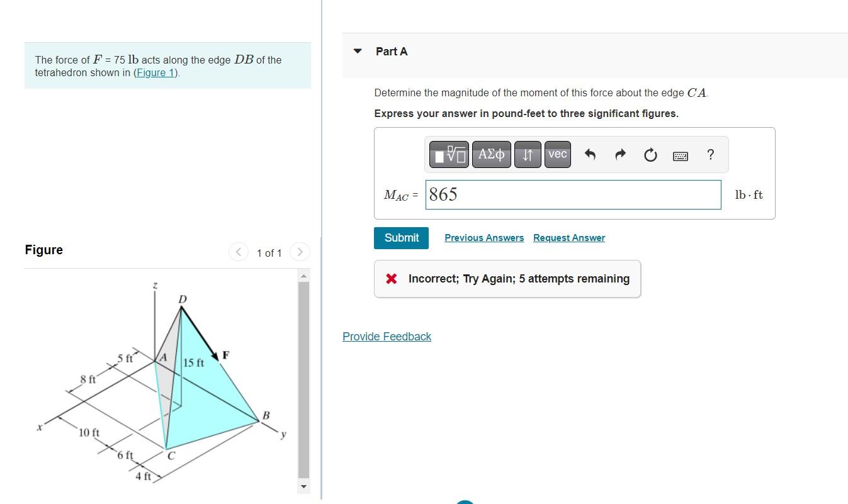Reset the answer field using the circular arrow icon
Image resolution: width=848 pixels, height=504 pixels.
650,154
